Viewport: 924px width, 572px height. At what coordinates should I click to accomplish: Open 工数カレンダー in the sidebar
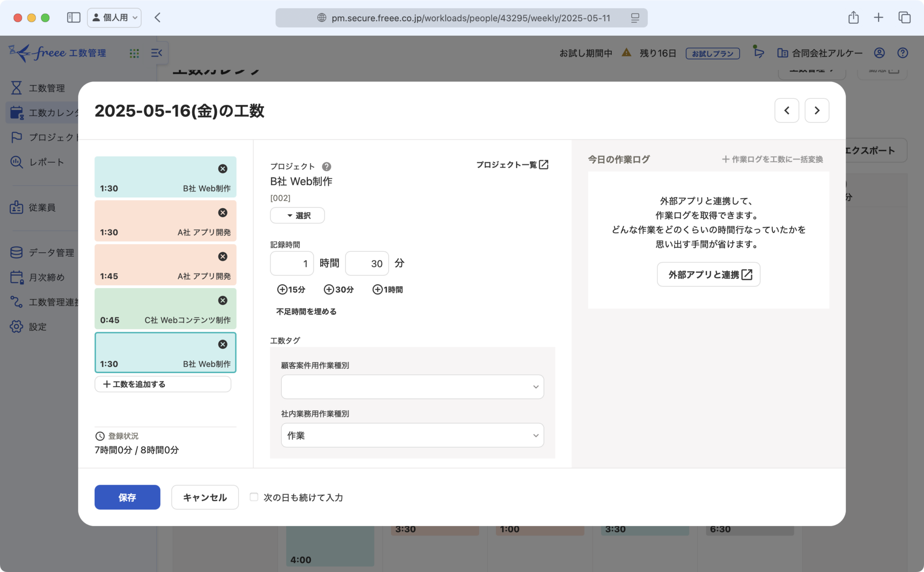click(43, 112)
